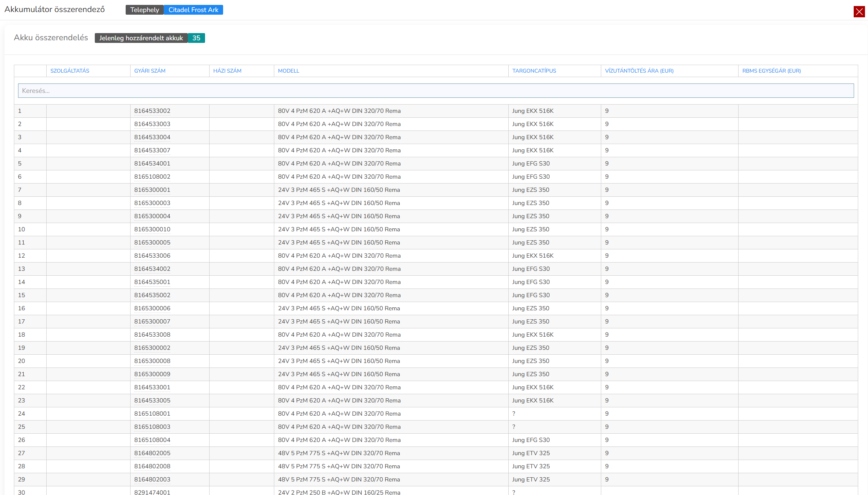Click the 48V 5 PzM 775 S model in row 28

(x=339, y=466)
